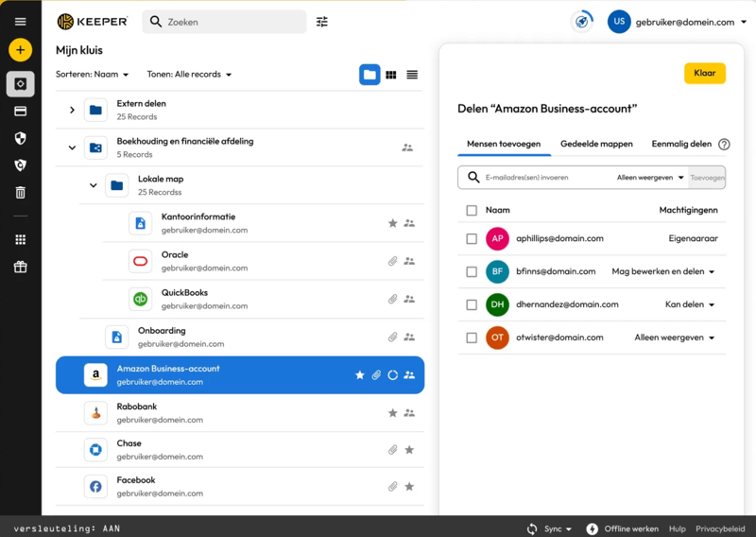Image resolution: width=756 pixels, height=537 pixels.
Task: Check the box for bfinns@domain.com
Action: tap(472, 272)
